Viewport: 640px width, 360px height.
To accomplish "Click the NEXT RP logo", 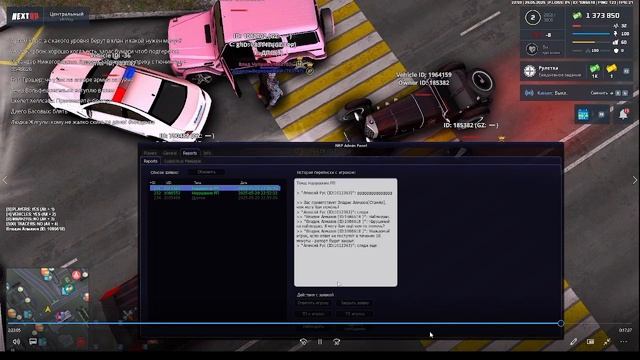I will click(25, 16).
